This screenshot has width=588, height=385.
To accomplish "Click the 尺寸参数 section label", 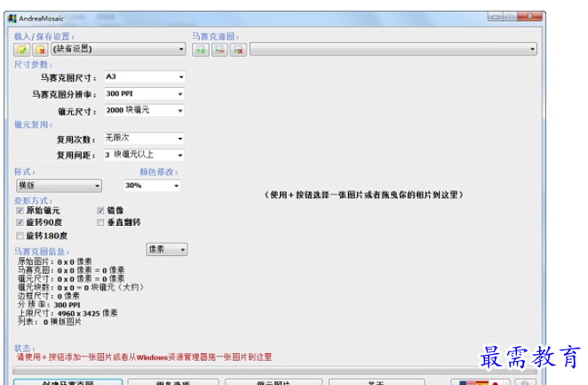I will (x=34, y=65).
